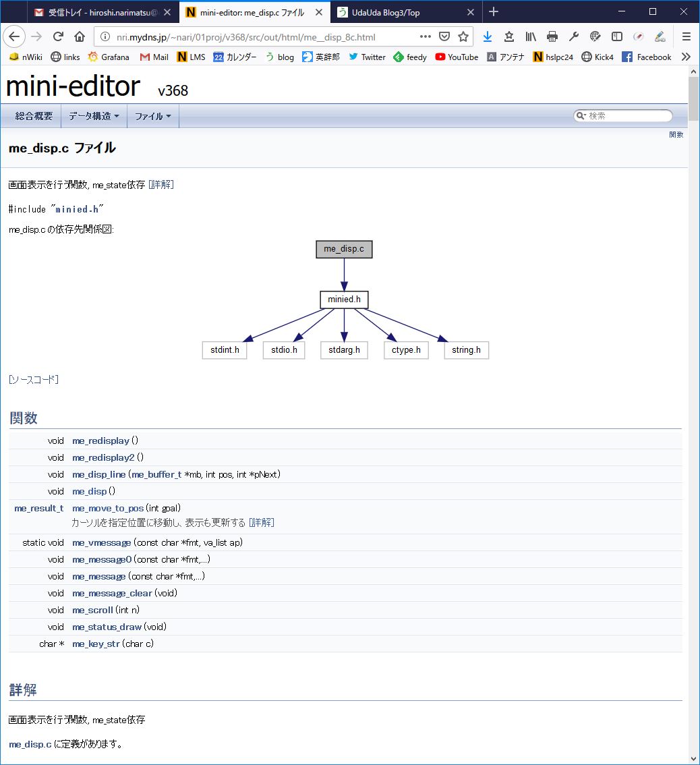
Task: Bookmark this page with the star icon
Action: click(463, 36)
